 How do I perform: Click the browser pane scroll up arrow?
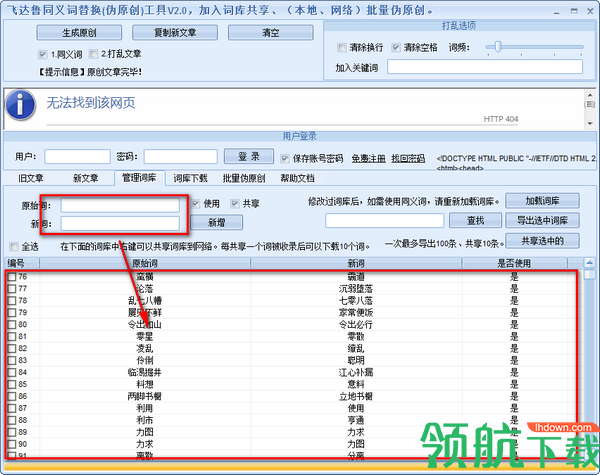point(590,95)
